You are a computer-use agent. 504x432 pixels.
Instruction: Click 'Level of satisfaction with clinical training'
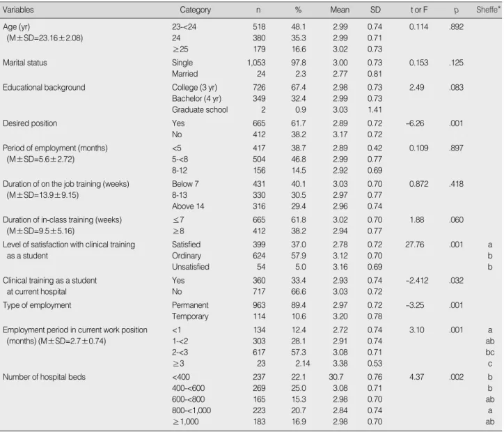[x=69, y=245]
